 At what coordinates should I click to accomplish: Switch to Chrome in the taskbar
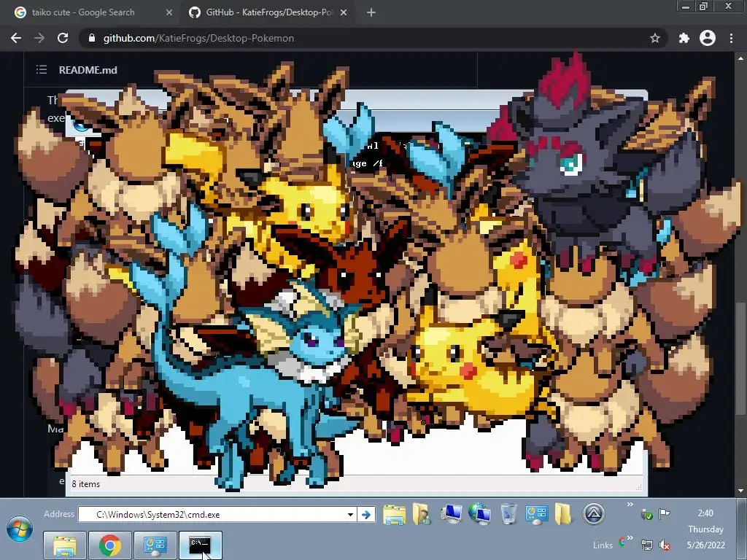click(110, 545)
